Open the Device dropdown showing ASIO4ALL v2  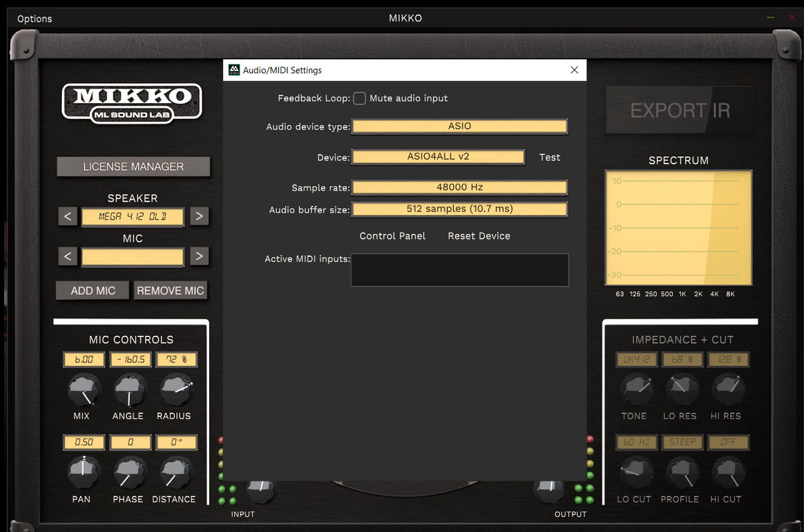439,157
